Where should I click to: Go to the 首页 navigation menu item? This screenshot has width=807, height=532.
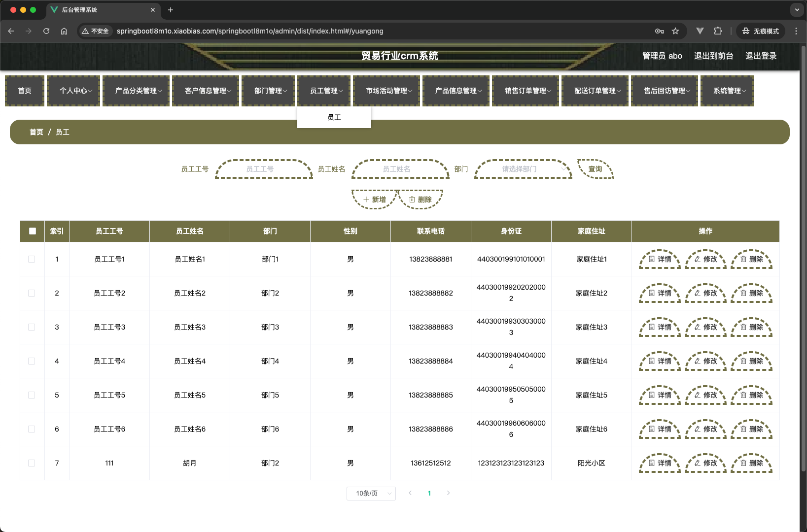point(25,91)
